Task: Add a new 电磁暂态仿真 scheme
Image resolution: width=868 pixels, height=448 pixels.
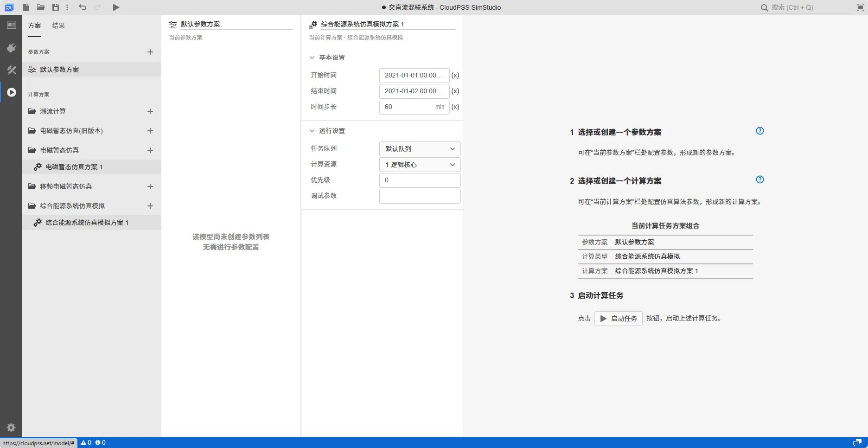Action: click(150, 150)
